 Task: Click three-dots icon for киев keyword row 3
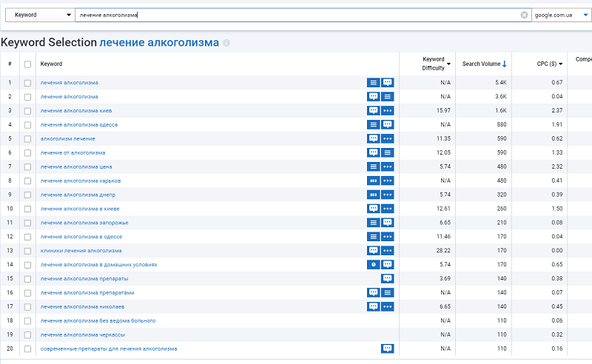coord(388,111)
